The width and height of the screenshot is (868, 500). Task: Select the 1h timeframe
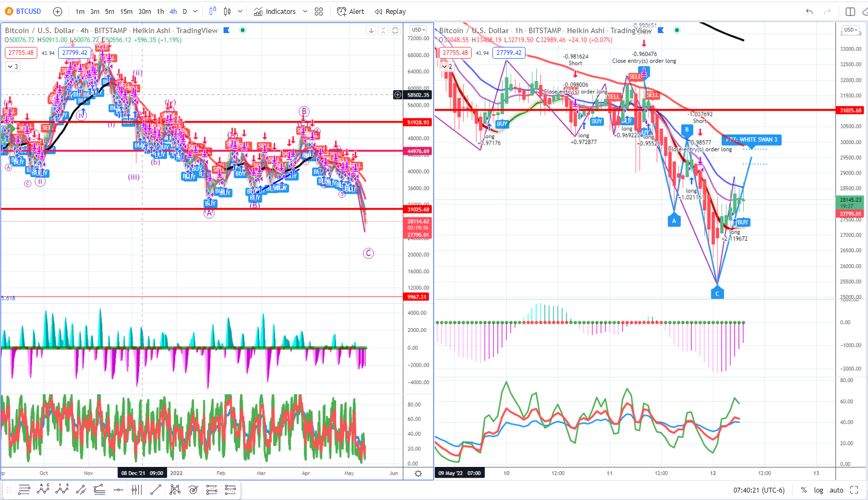click(161, 11)
